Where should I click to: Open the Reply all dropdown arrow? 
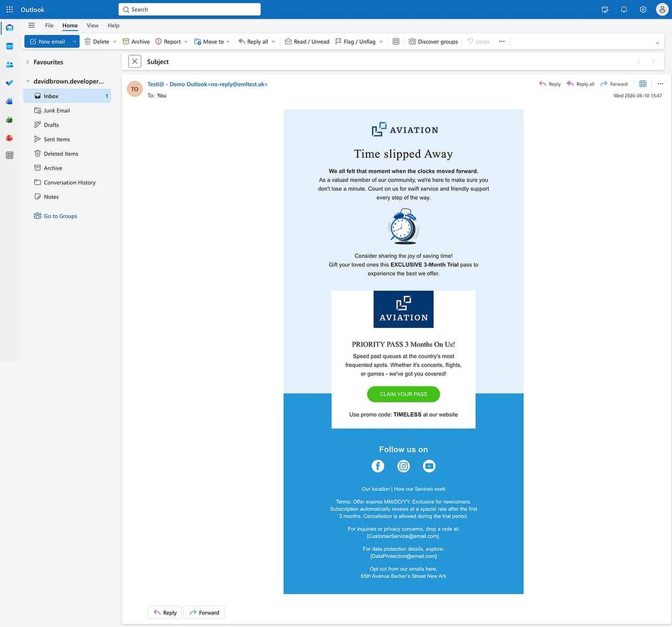tap(273, 42)
